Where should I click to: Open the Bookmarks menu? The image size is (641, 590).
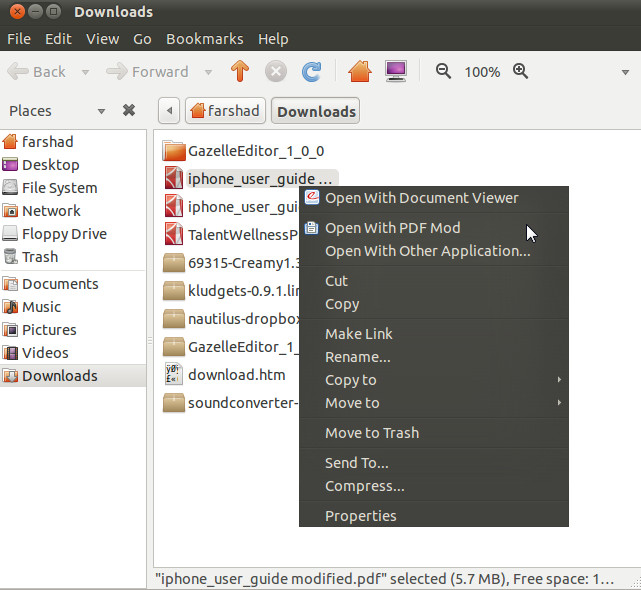pyautogui.click(x=205, y=39)
